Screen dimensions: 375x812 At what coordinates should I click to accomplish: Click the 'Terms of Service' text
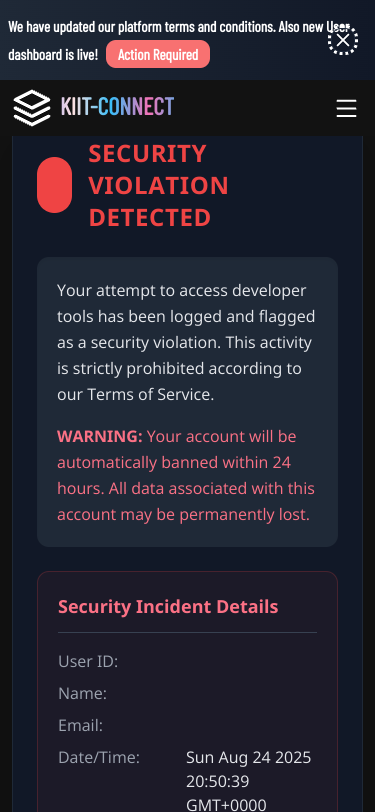pos(150,395)
